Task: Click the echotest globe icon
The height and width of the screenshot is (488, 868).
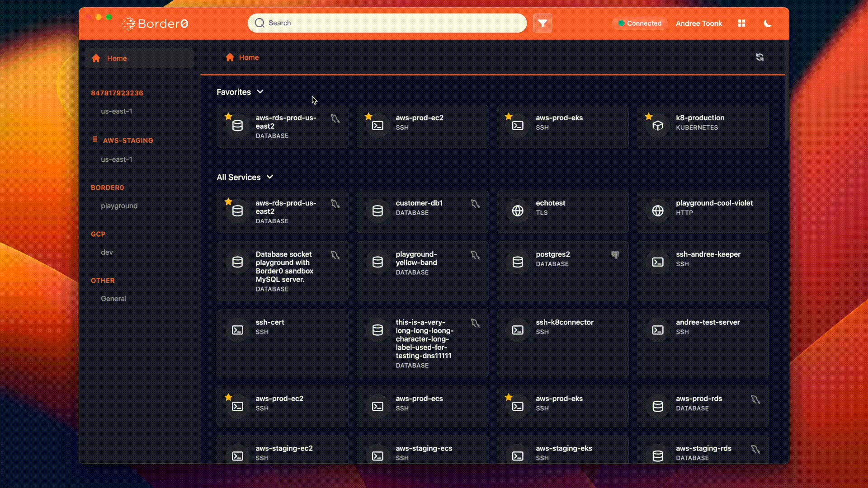Action: (518, 211)
